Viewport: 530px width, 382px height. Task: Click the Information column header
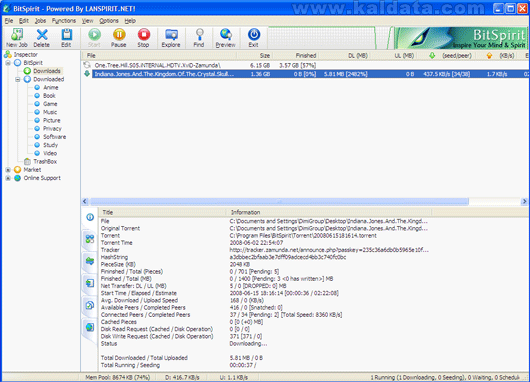click(x=329, y=212)
